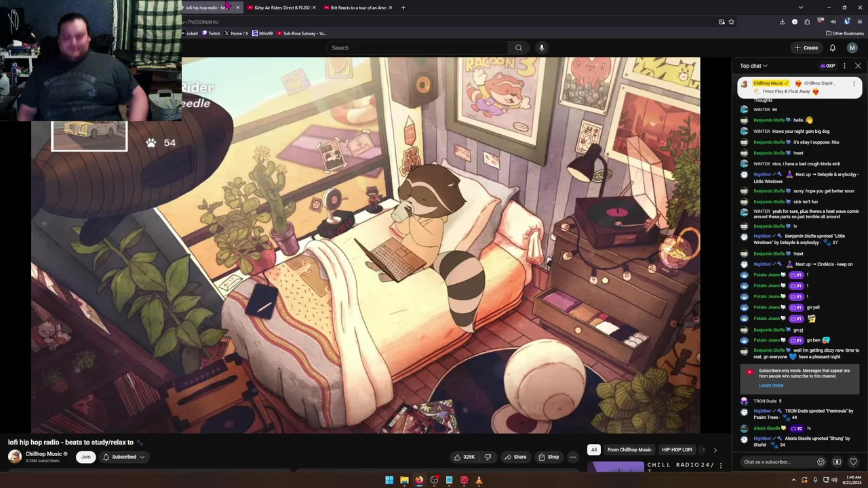This screenshot has width=868, height=488.
Task: Click the Shop button
Action: pyautogui.click(x=549, y=457)
